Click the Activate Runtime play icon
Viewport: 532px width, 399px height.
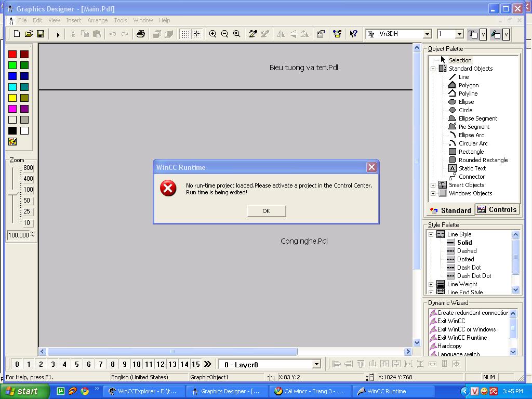tap(58, 34)
